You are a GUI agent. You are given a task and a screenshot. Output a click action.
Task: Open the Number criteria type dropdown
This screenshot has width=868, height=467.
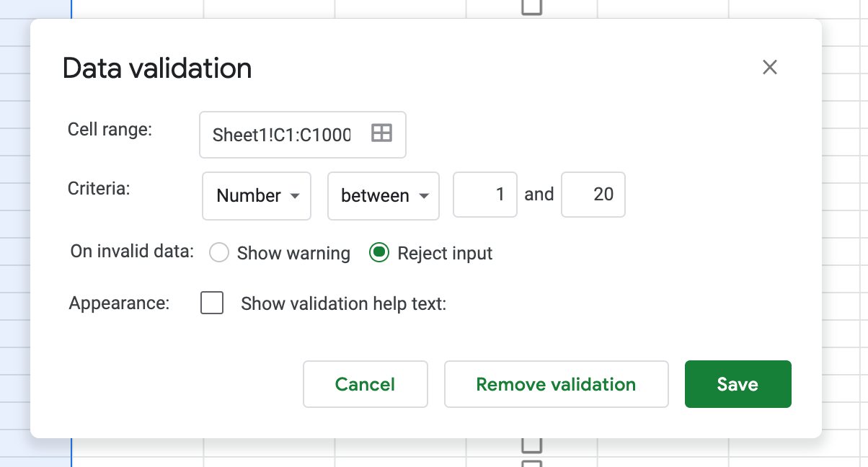(256, 195)
